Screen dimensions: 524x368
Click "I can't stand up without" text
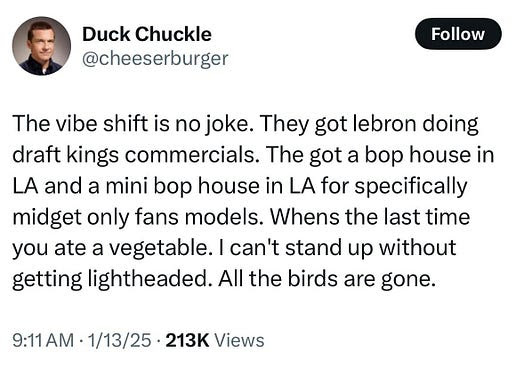343,248
